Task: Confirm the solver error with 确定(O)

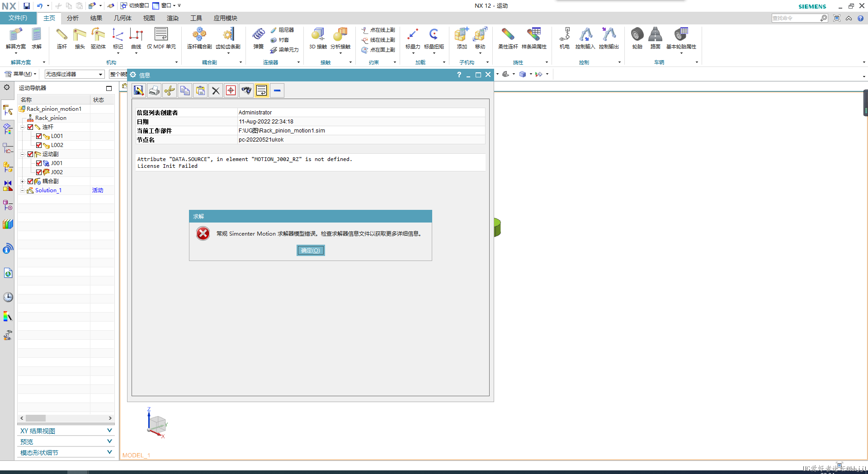Action: (x=311, y=251)
